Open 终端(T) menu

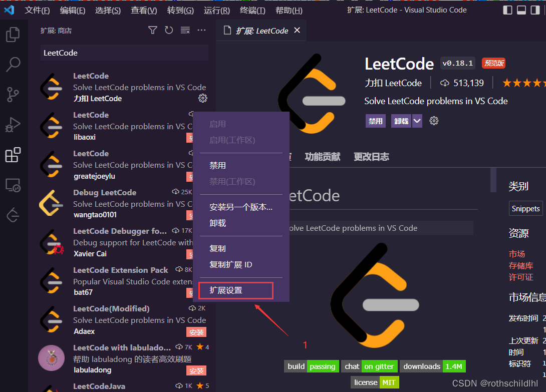252,11
